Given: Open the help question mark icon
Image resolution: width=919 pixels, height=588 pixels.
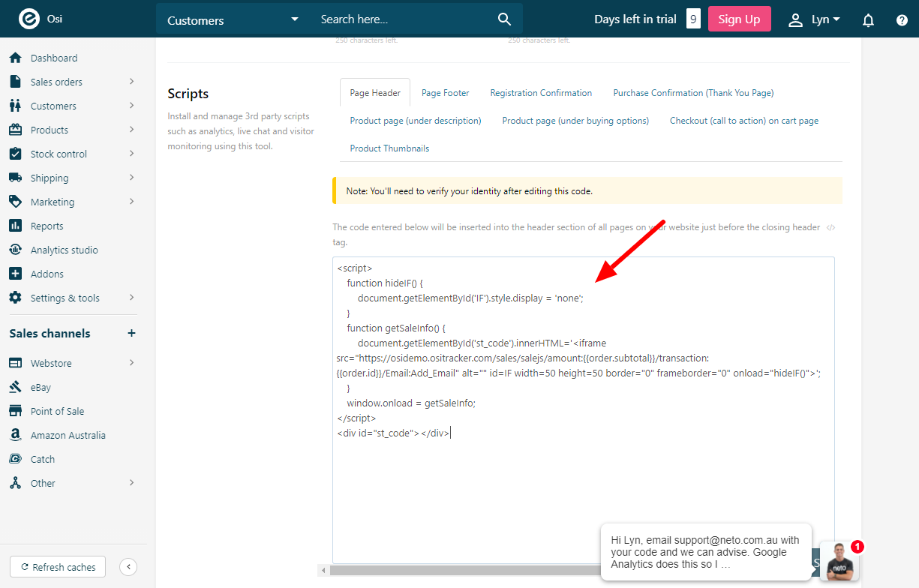Looking at the screenshot, I should click(902, 20).
